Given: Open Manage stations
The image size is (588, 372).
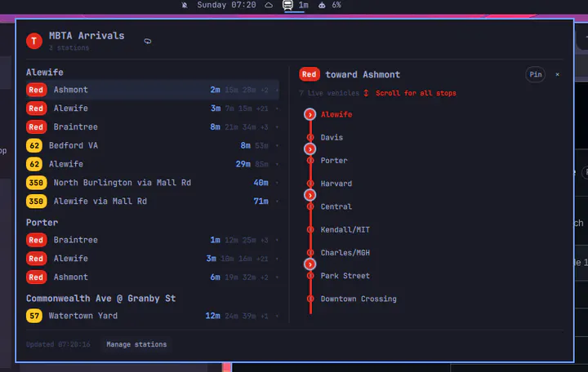Looking at the screenshot, I should [136, 344].
